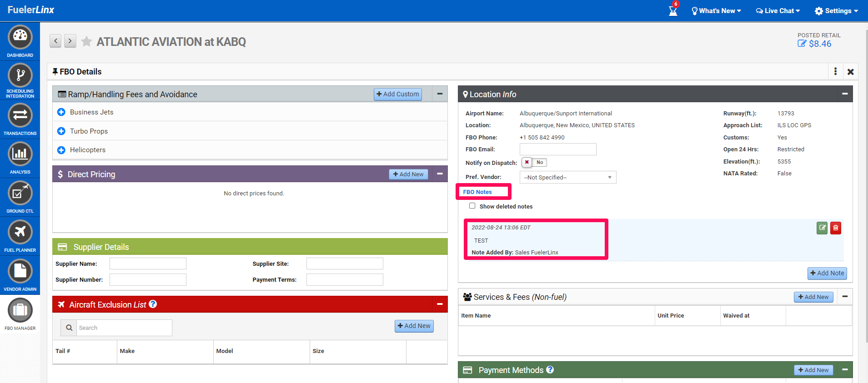The height and width of the screenshot is (383, 868).
Task: Click the Unit Price column header
Action: [671, 315]
